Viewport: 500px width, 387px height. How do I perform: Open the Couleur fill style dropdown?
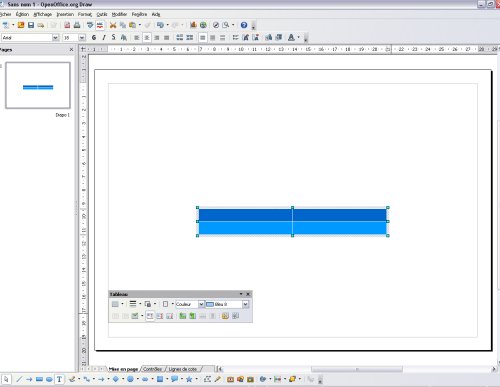click(201, 304)
